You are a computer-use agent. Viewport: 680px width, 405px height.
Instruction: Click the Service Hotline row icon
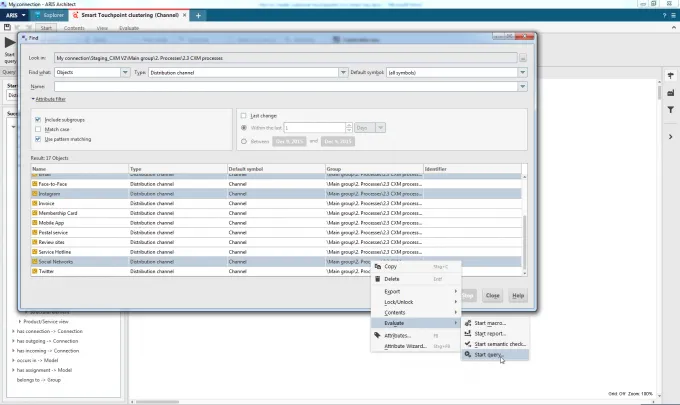click(x=35, y=252)
